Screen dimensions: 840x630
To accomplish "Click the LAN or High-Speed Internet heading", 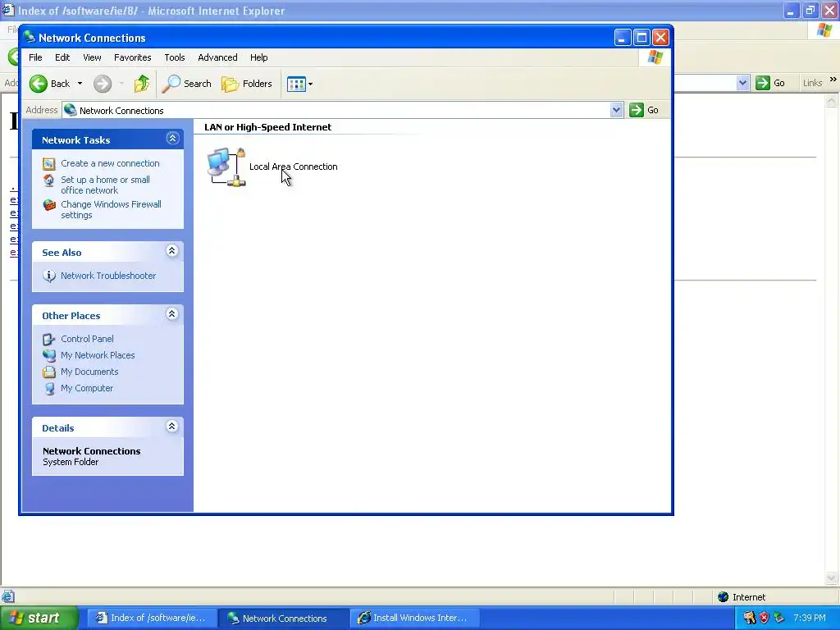I will pyautogui.click(x=268, y=127).
